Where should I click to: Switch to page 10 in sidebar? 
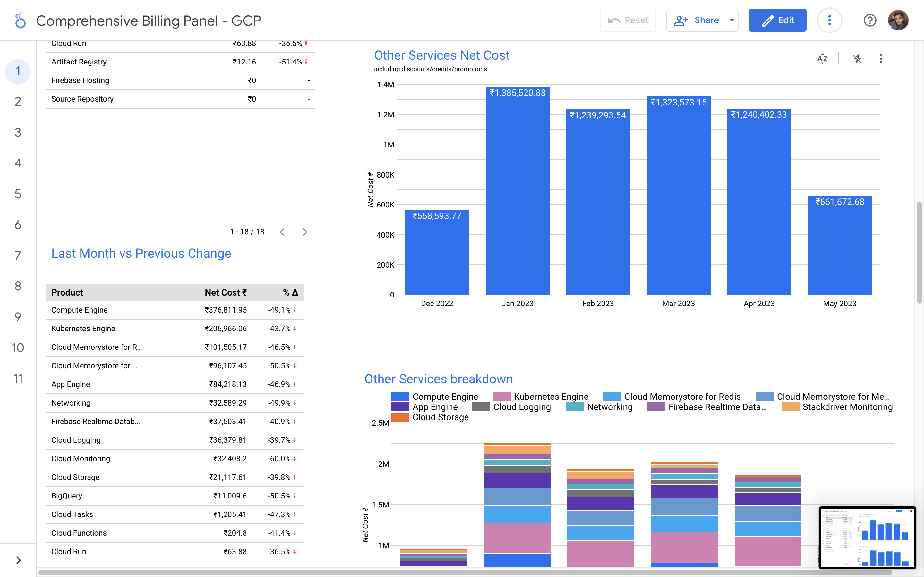point(18,348)
